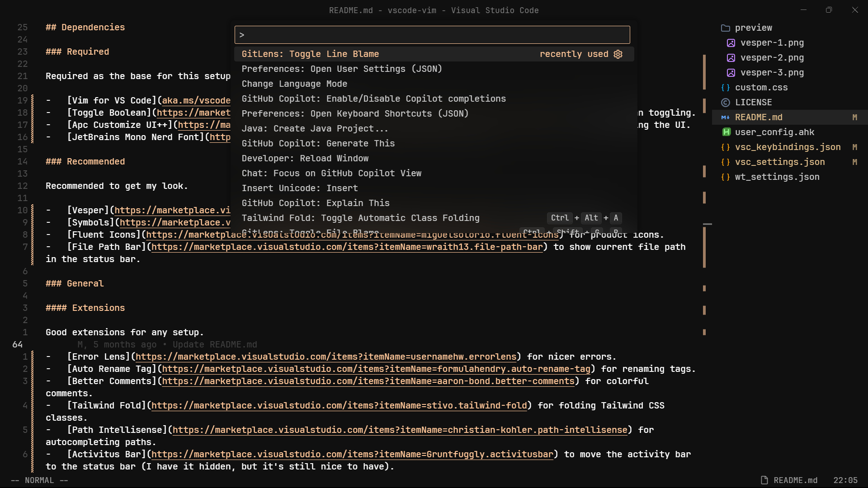Click the JSON icon of vsc_settings.json
Viewport: 868px width, 488px height.
(726, 162)
